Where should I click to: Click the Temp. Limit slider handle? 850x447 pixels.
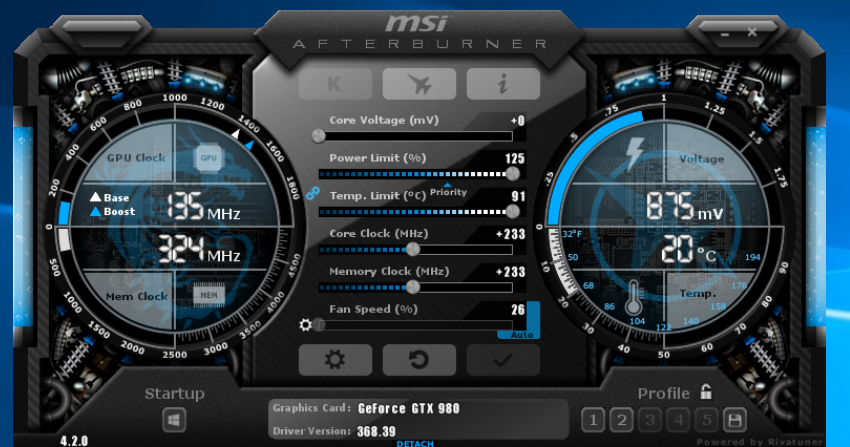point(512,211)
